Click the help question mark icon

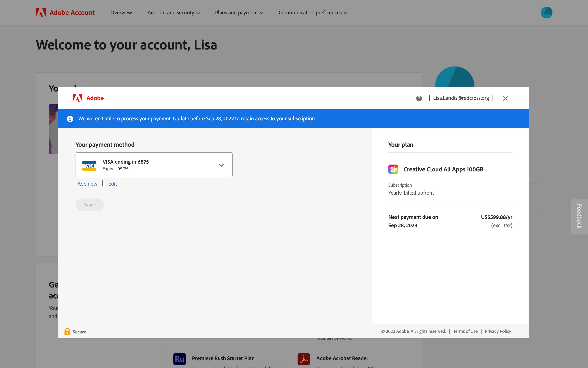coord(419,98)
